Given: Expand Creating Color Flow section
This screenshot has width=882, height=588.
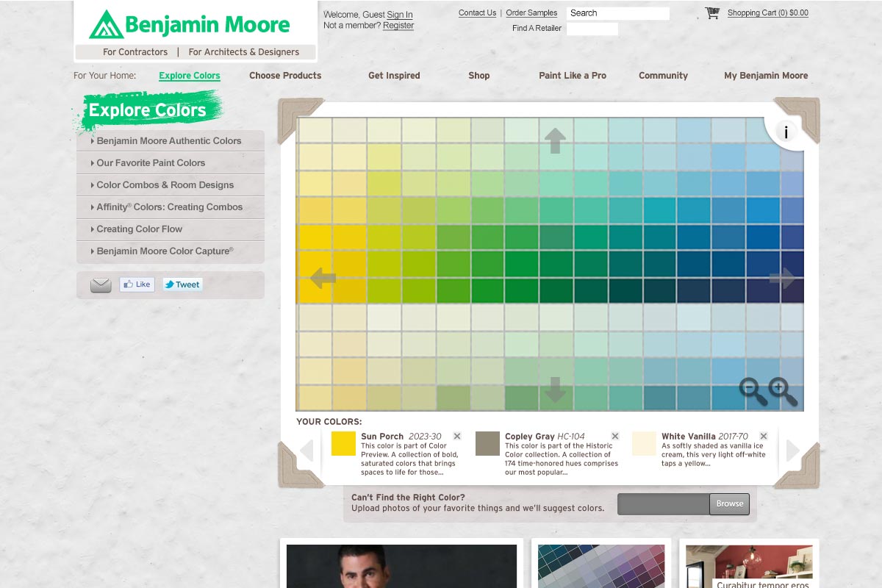Looking at the screenshot, I should tap(139, 229).
